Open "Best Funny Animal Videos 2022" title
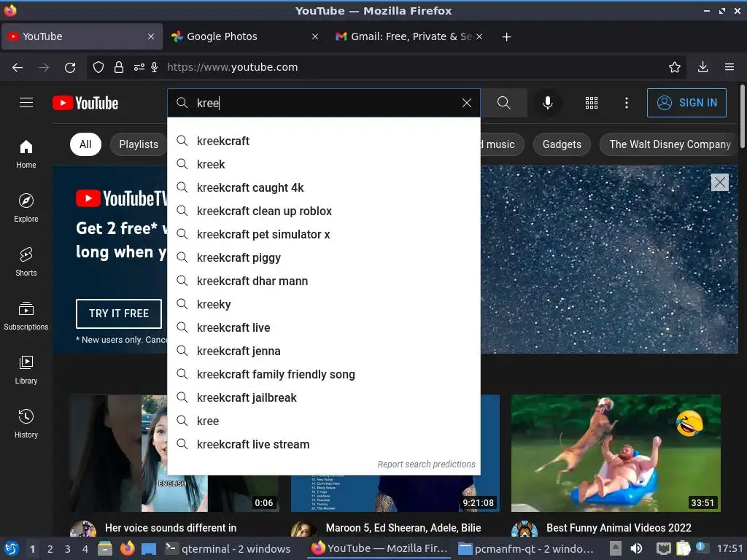This screenshot has height=560, width=747. (x=619, y=528)
